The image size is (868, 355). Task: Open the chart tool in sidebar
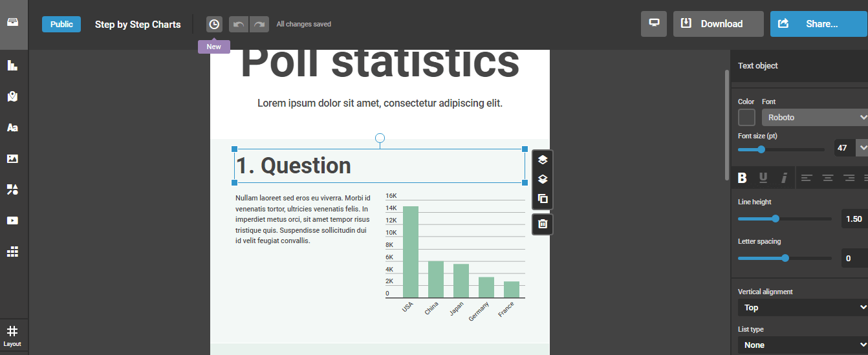12,65
